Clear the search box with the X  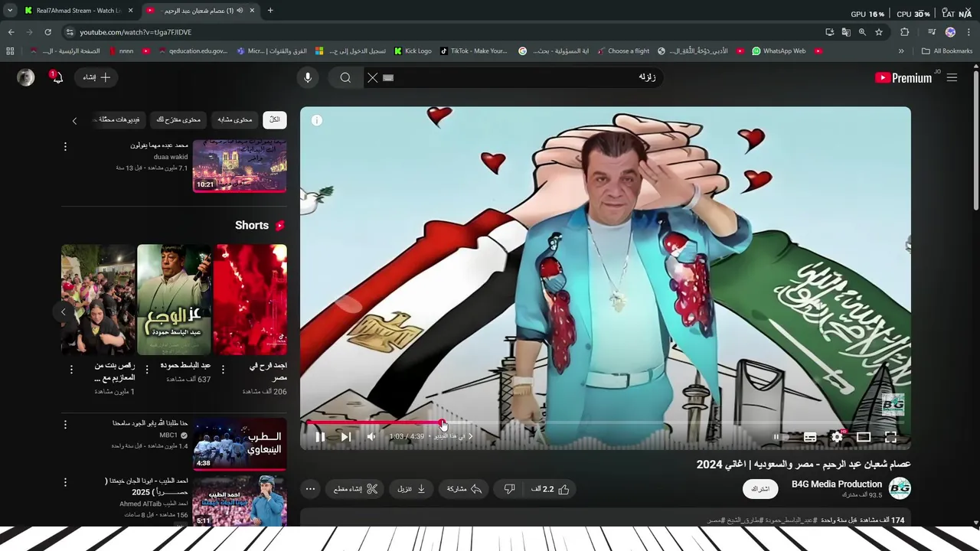point(372,77)
